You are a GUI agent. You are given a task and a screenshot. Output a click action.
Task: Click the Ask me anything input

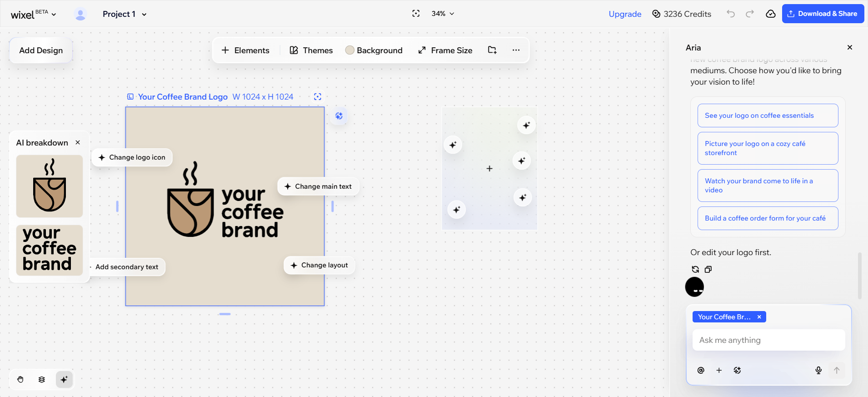click(769, 340)
